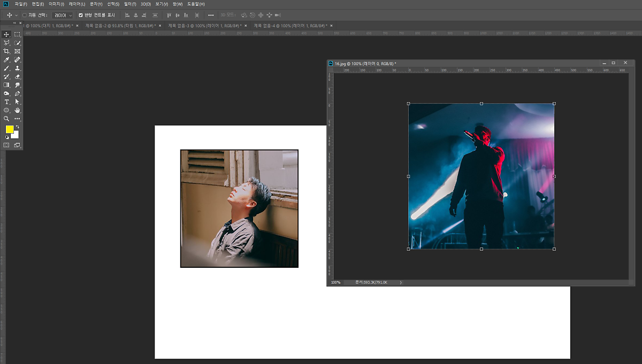Open the 필터(T) menu

tap(130, 4)
